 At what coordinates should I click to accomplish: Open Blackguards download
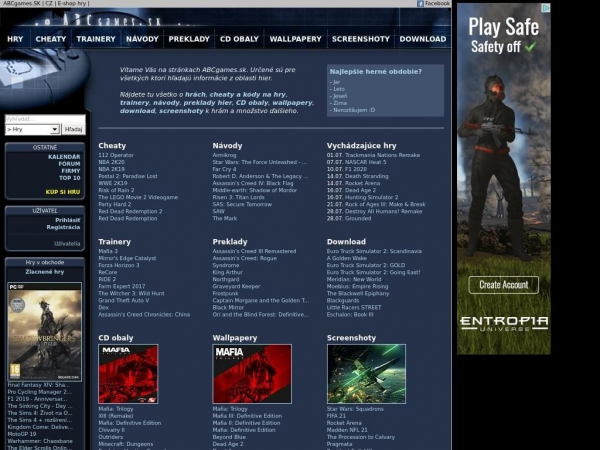point(343,300)
